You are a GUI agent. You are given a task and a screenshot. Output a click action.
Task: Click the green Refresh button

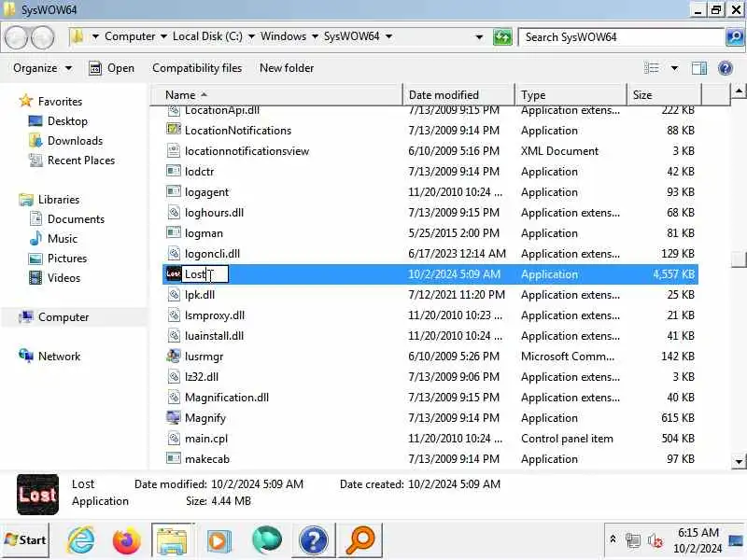[x=502, y=36]
